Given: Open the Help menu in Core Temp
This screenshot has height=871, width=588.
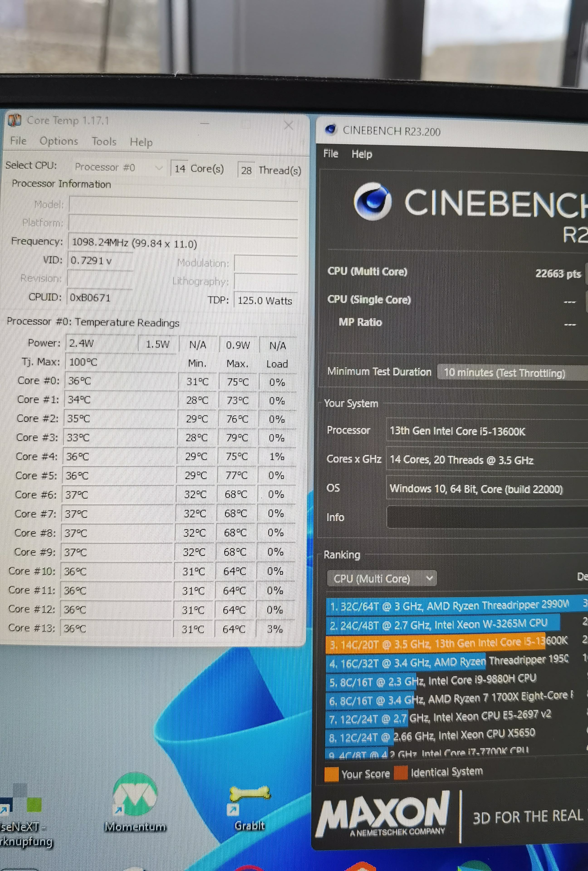Looking at the screenshot, I should point(141,142).
